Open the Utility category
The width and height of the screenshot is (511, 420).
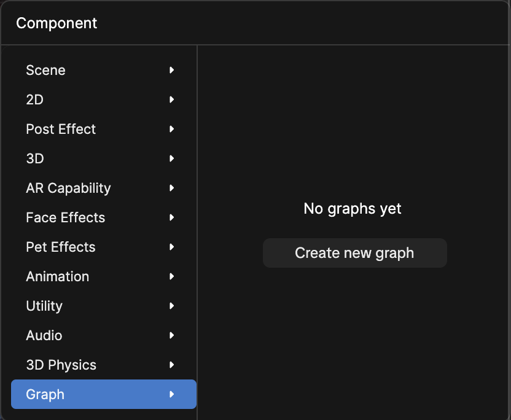[104, 306]
